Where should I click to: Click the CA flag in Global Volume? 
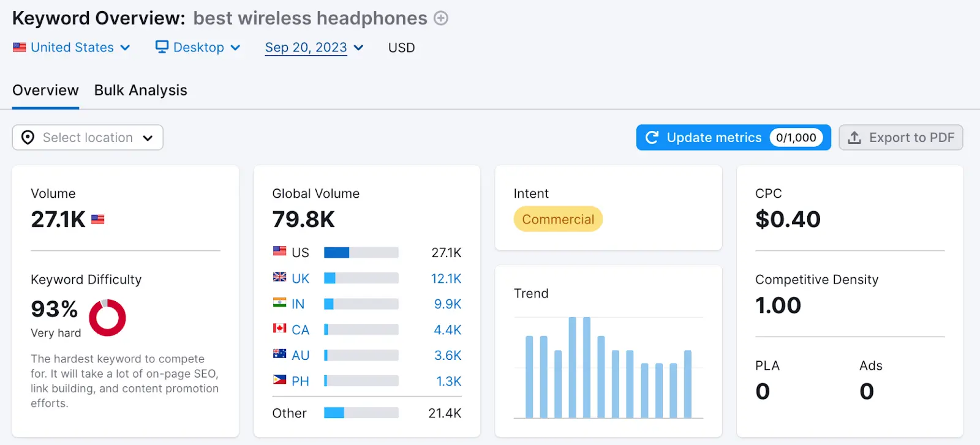(x=279, y=329)
